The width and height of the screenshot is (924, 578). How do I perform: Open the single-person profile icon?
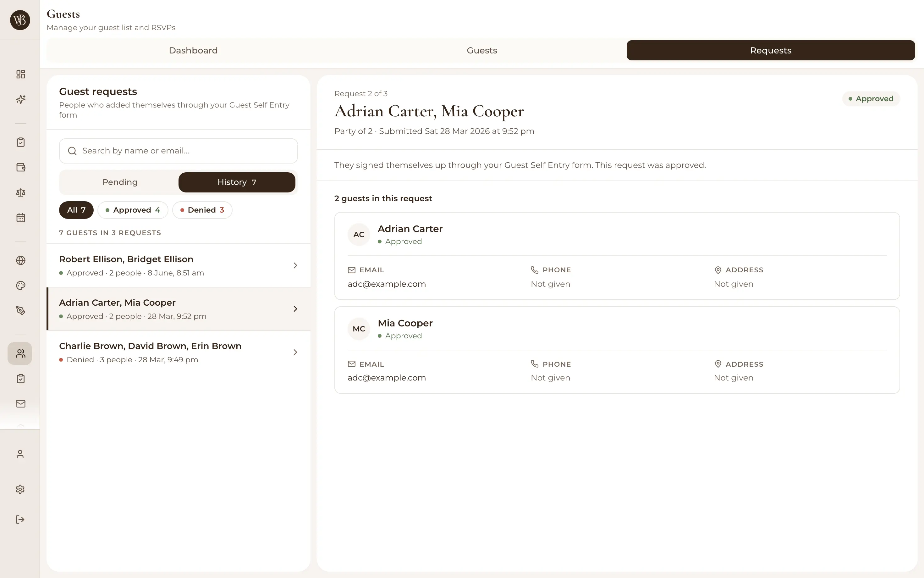[20, 454]
